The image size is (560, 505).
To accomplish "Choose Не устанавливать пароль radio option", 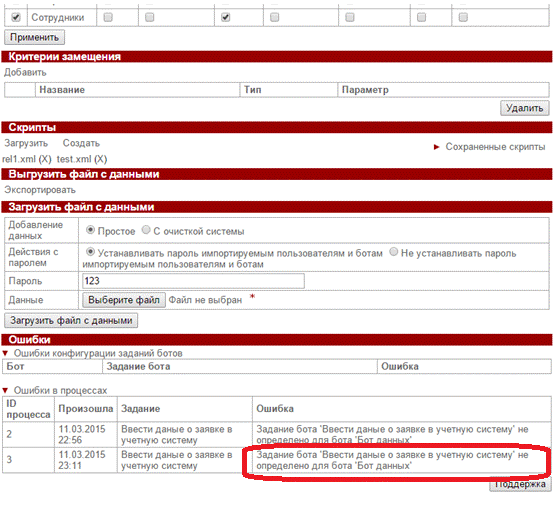I will click(x=394, y=252).
